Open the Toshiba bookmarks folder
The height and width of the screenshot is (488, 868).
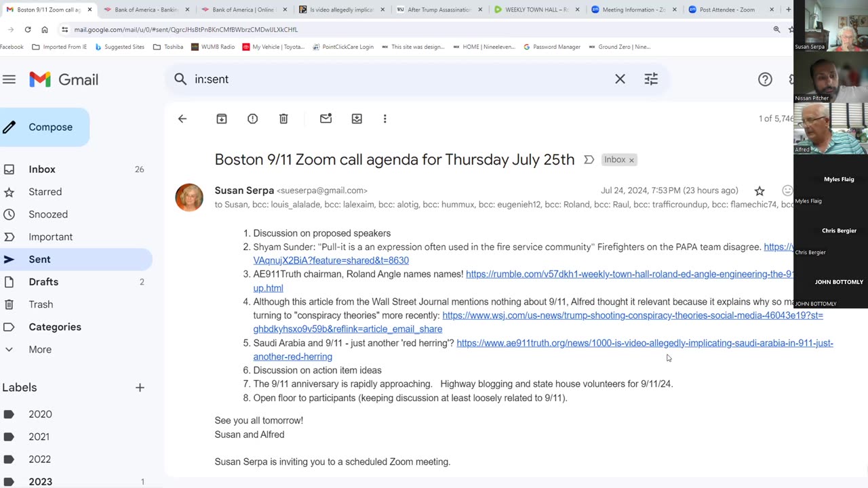click(x=168, y=47)
